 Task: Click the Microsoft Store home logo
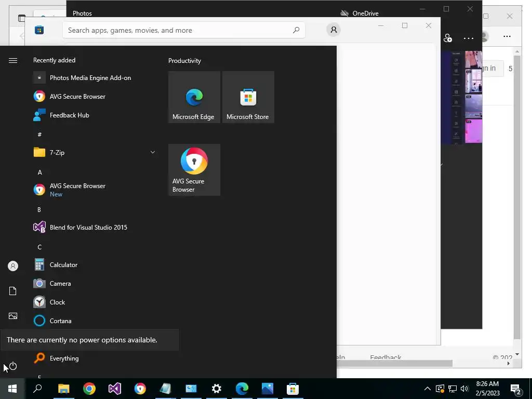[x=39, y=30]
